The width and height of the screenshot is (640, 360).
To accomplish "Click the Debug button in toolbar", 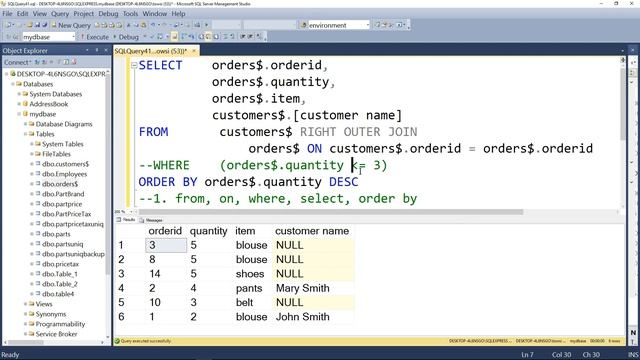I will pyautogui.click(x=126, y=37).
